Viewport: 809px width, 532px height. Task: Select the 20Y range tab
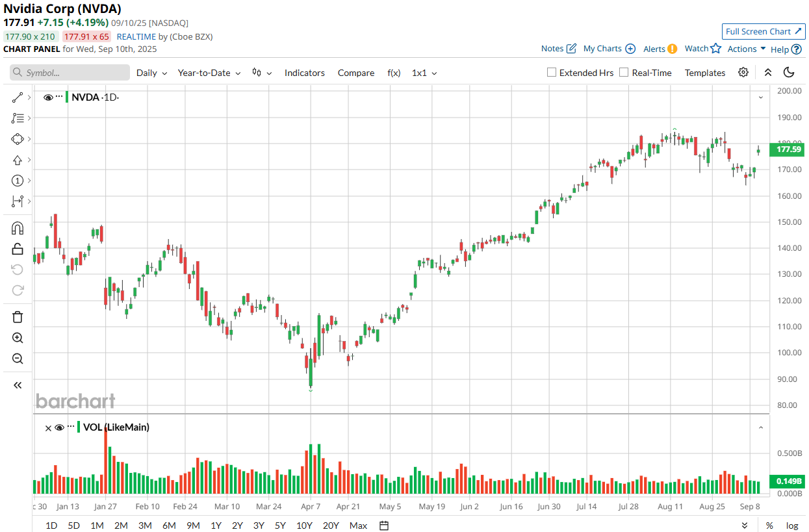point(331,526)
